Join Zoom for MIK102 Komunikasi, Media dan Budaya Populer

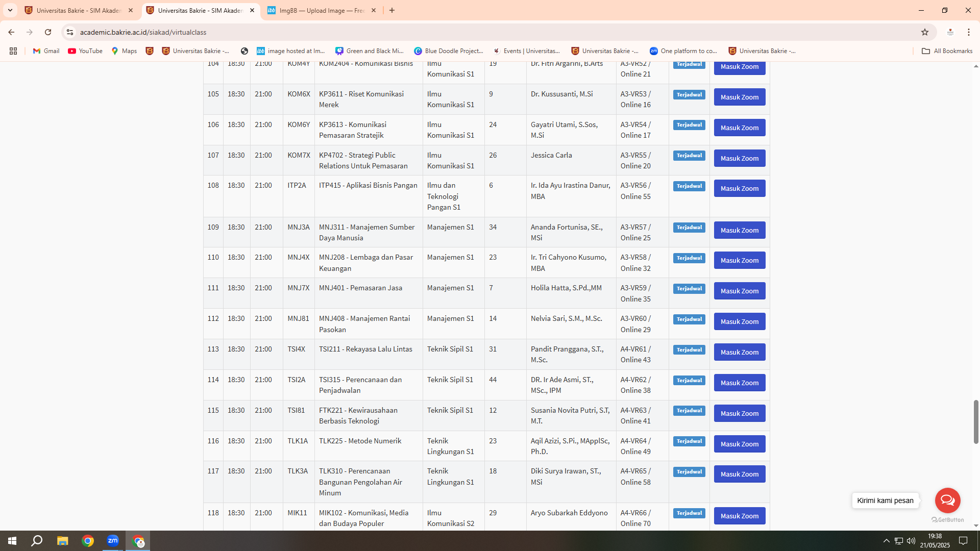pyautogui.click(x=740, y=516)
